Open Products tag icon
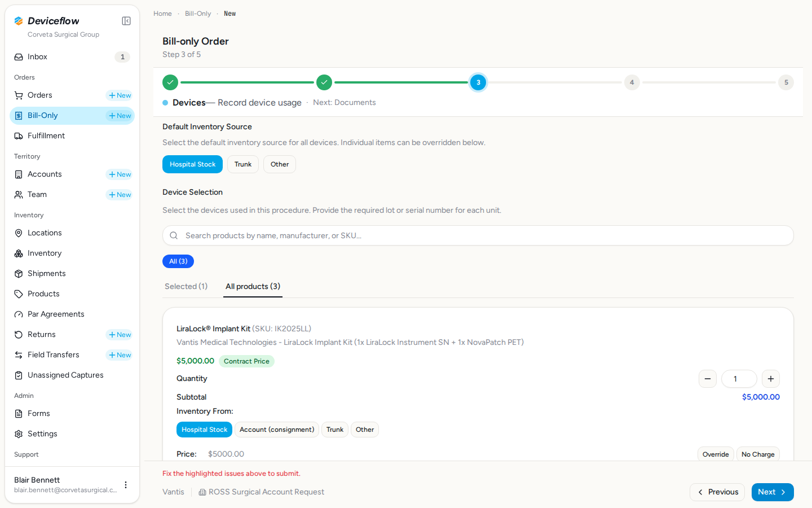Screen dimensions: 812x508 19,294
